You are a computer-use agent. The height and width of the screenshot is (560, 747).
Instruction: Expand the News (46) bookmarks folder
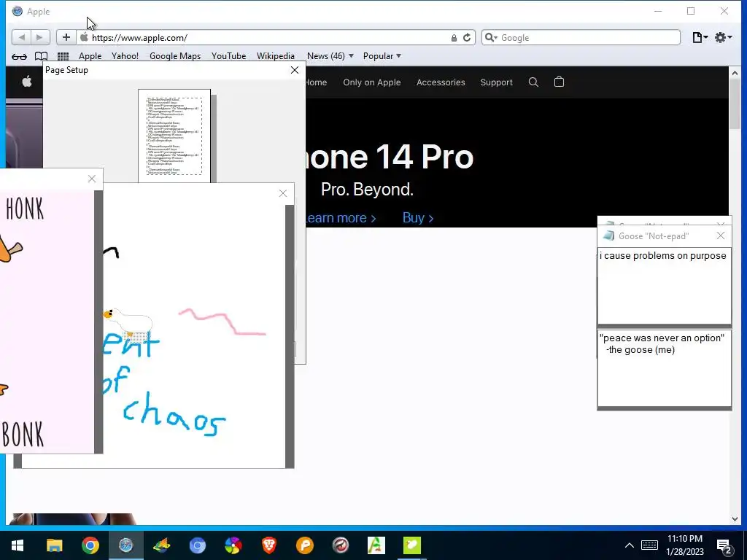pos(330,55)
